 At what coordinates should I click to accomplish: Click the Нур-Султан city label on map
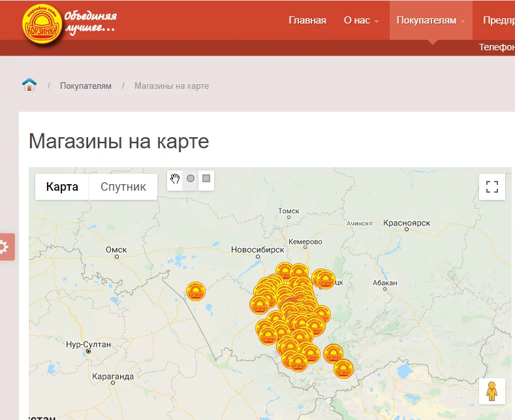click(88, 344)
